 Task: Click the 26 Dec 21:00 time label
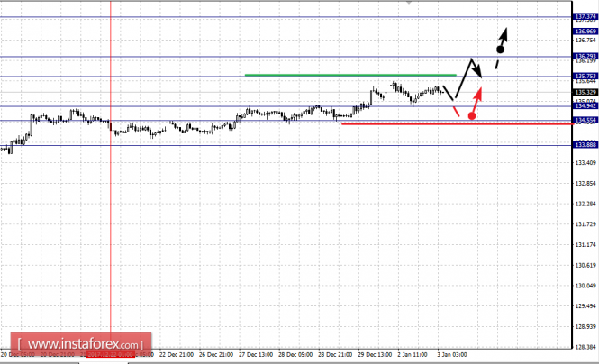tap(216, 355)
